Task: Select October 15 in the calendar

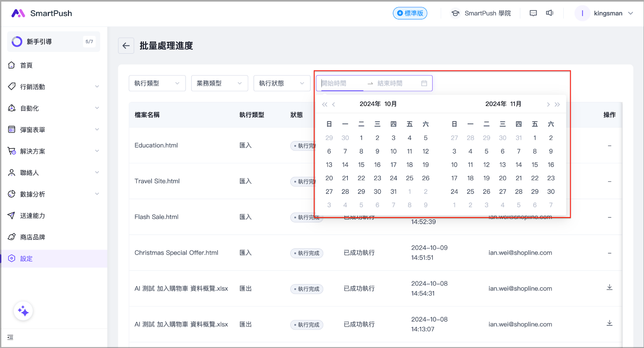Action: pyautogui.click(x=361, y=165)
